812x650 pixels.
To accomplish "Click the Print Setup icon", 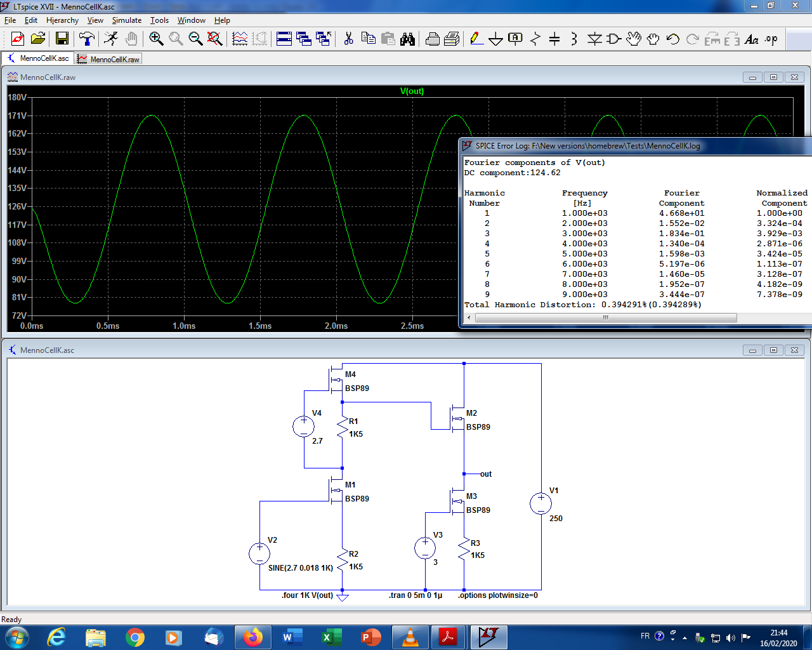I will click(432, 39).
